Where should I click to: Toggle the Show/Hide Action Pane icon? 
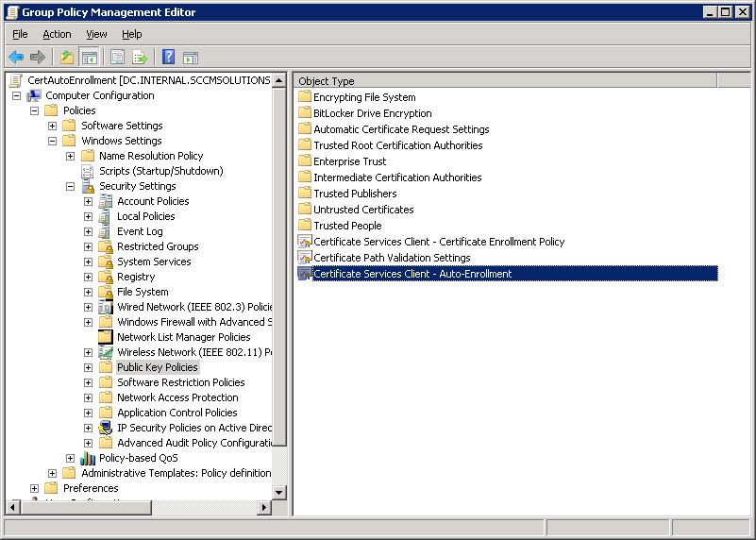[190, 58]
